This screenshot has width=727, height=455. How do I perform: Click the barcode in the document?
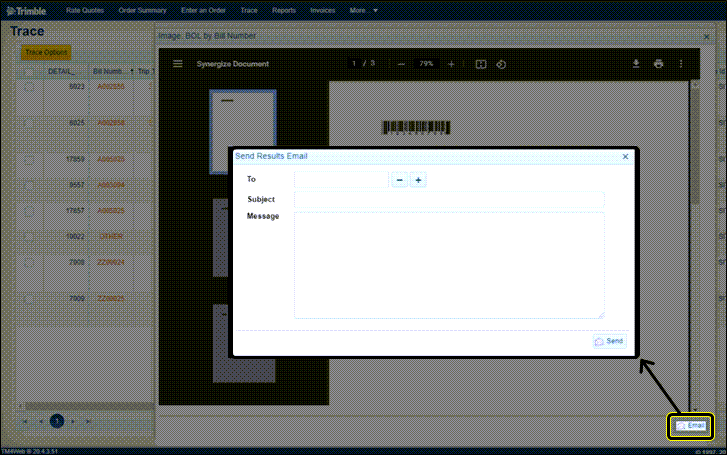[416, 128]
